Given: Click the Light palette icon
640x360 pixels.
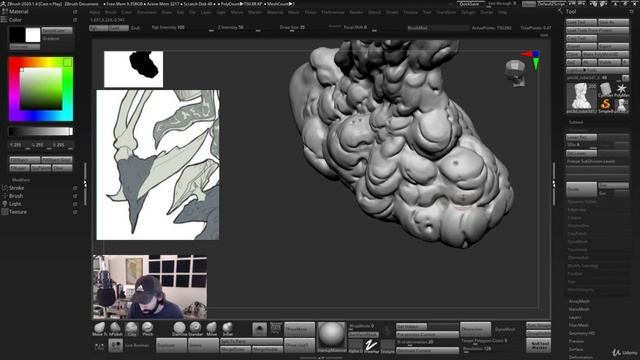Looking at the screenshot, I should [x=5, y=204].
